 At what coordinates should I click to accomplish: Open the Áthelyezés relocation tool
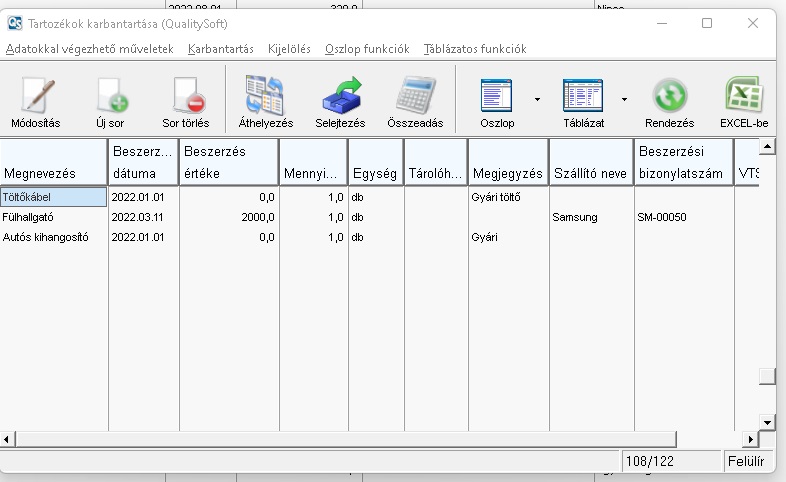pos(265,98)
